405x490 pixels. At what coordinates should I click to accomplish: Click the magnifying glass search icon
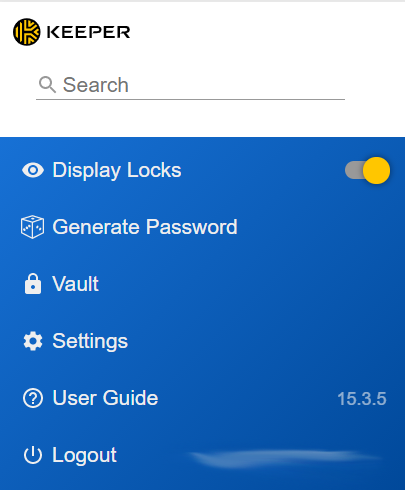pyautogui.click(x=47, y=85)
